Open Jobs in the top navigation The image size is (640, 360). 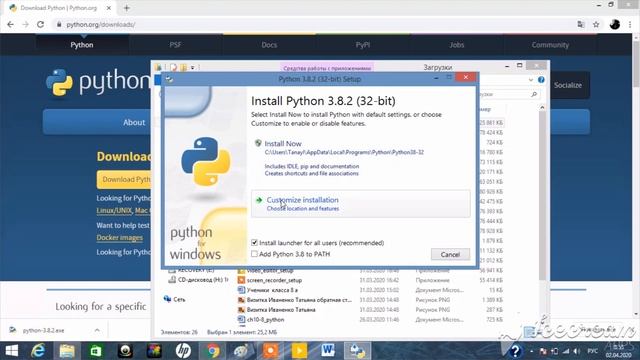tap(456, 45)
